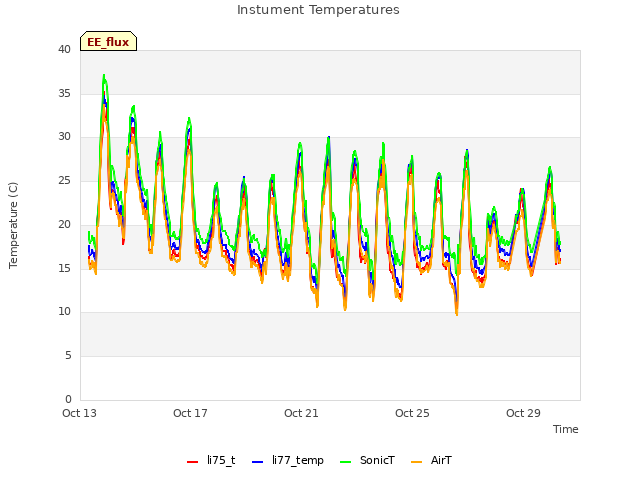Click the Temperature (C) axis label

click(x=13, y=225)
